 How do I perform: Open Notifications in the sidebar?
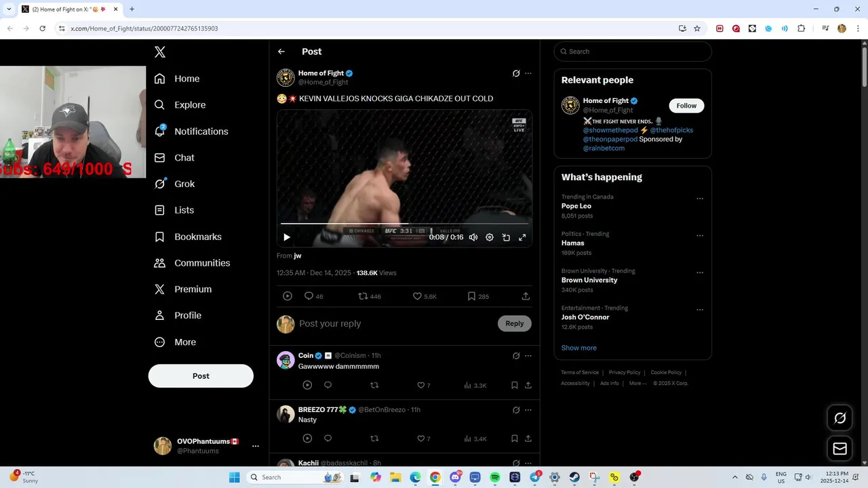[x=191, y=131]
